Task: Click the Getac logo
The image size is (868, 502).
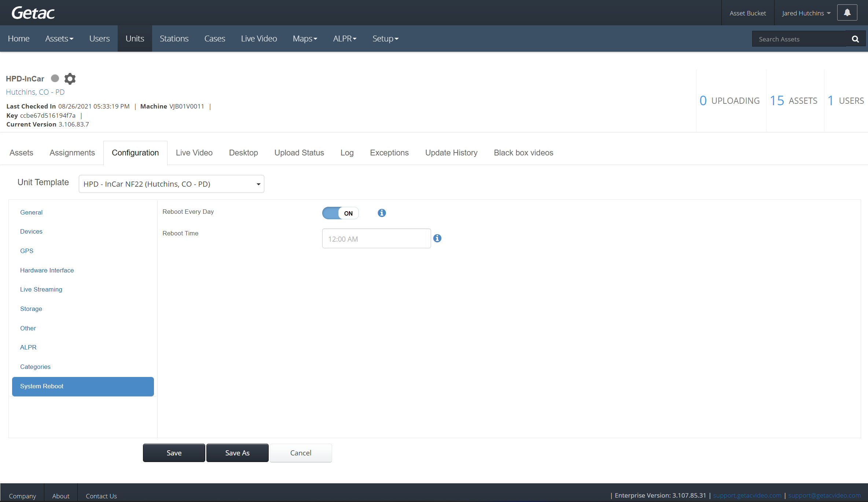Action: coord(33,13)
